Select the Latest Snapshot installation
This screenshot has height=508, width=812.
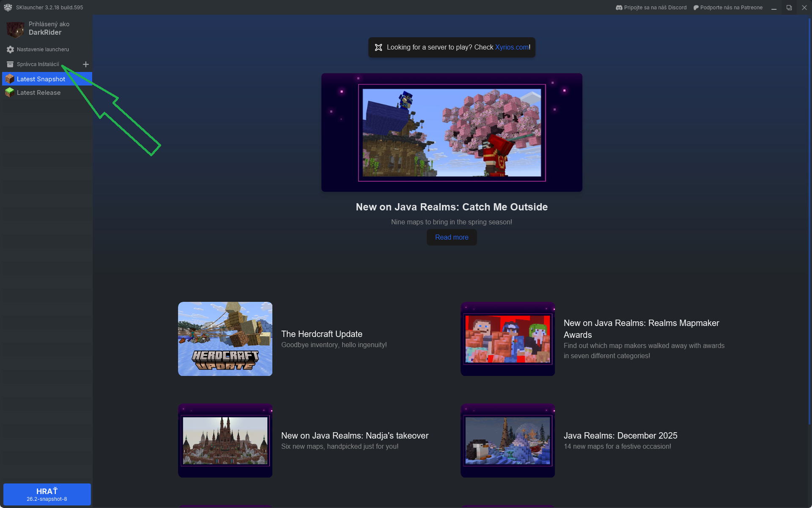[47, 79]
